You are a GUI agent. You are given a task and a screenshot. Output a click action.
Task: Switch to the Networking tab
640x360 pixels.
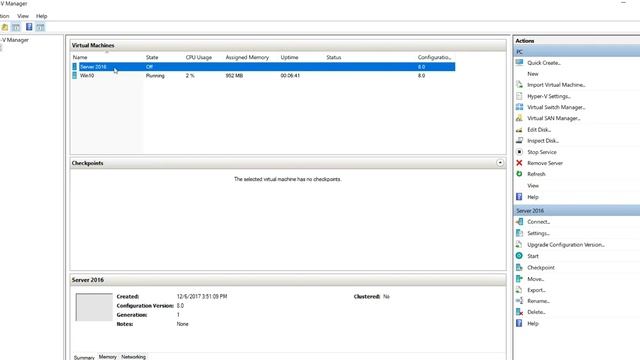(133, 357)
